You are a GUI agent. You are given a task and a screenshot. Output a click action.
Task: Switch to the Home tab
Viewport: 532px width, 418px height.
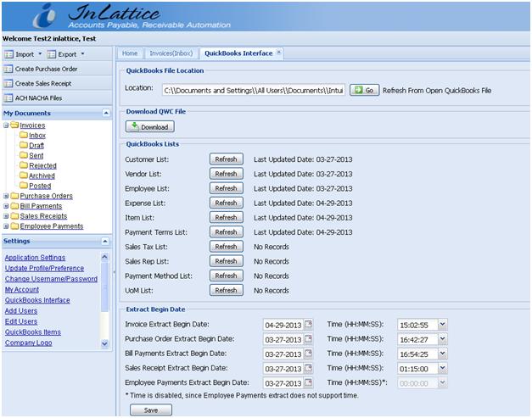130,53
